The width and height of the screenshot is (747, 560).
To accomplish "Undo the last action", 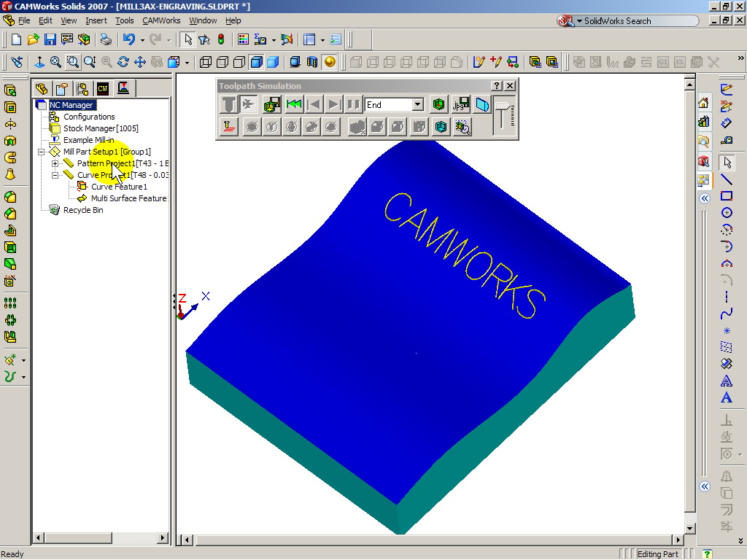I will (x=128, y=39).
